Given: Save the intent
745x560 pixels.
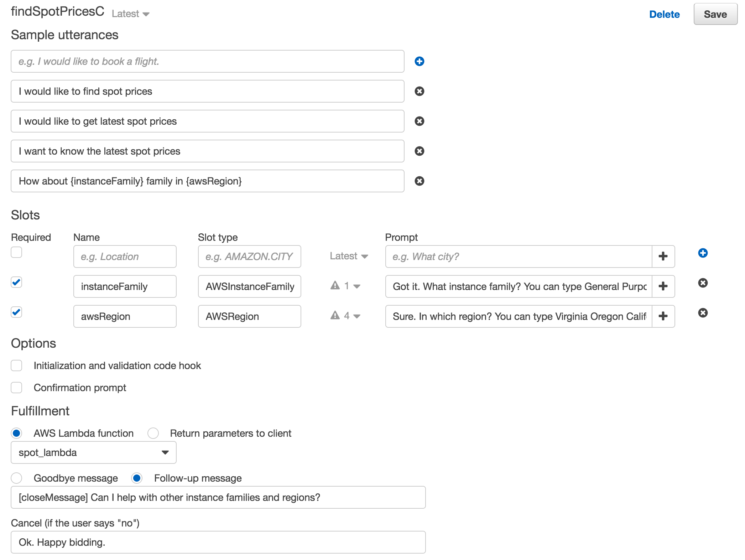Looking at the screenshot, I should [715, 14].
